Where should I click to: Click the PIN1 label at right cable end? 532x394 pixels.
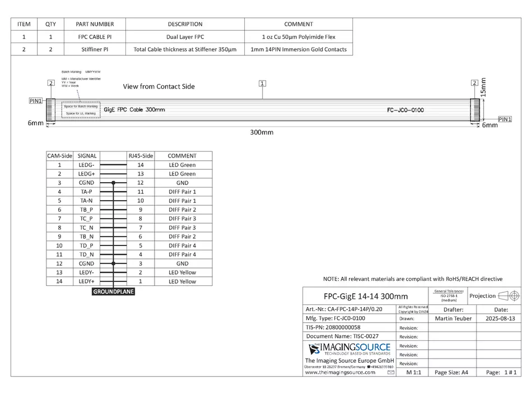[505, 119]
